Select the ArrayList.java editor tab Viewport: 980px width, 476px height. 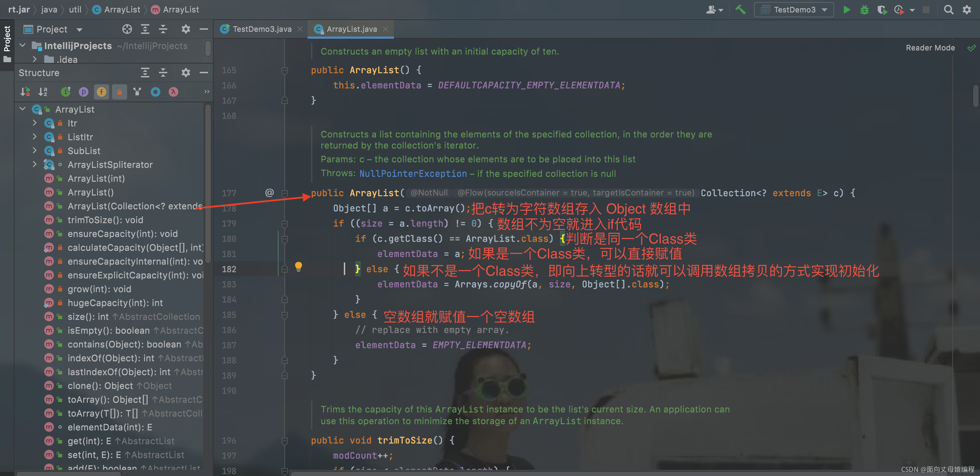(351, 29)
